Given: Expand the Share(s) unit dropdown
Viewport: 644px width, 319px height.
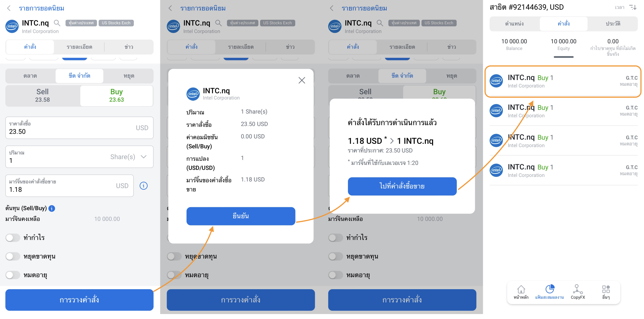Looking at the screenshot, I should tap(143, 157).
